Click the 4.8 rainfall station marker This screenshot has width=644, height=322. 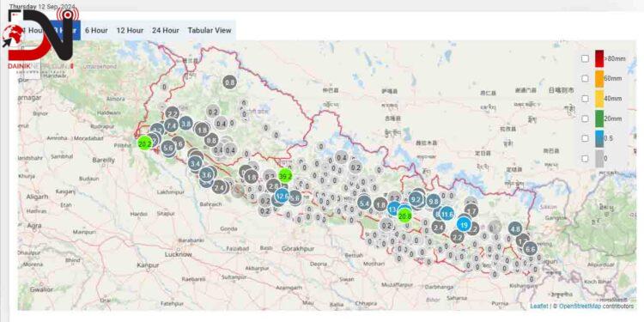(515, 228)
